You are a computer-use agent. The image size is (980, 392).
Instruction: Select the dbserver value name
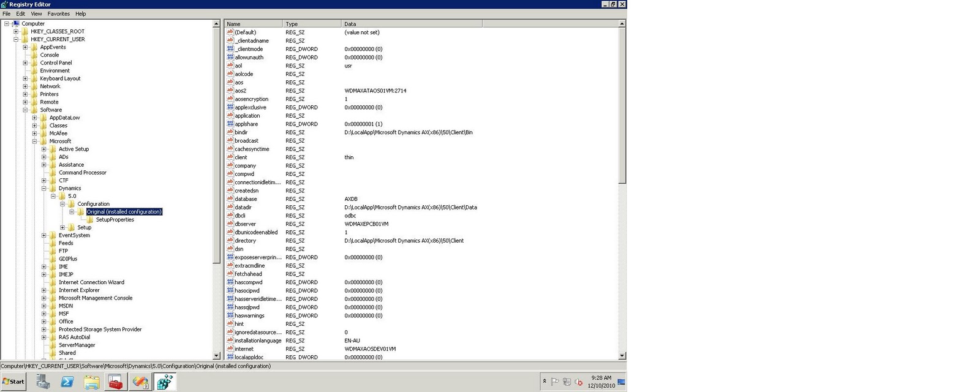coord(246,224)
